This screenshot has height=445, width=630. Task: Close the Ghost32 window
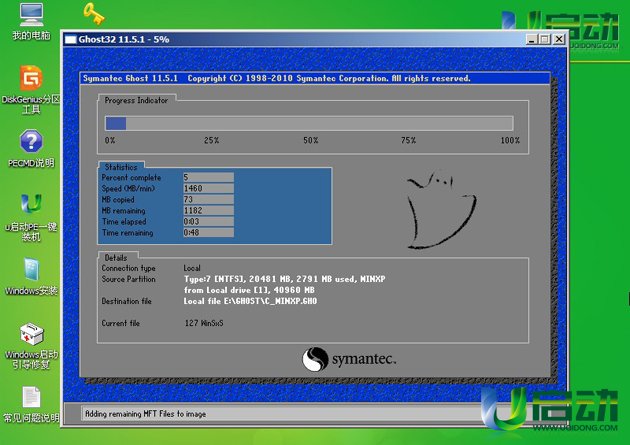[559, 39]
